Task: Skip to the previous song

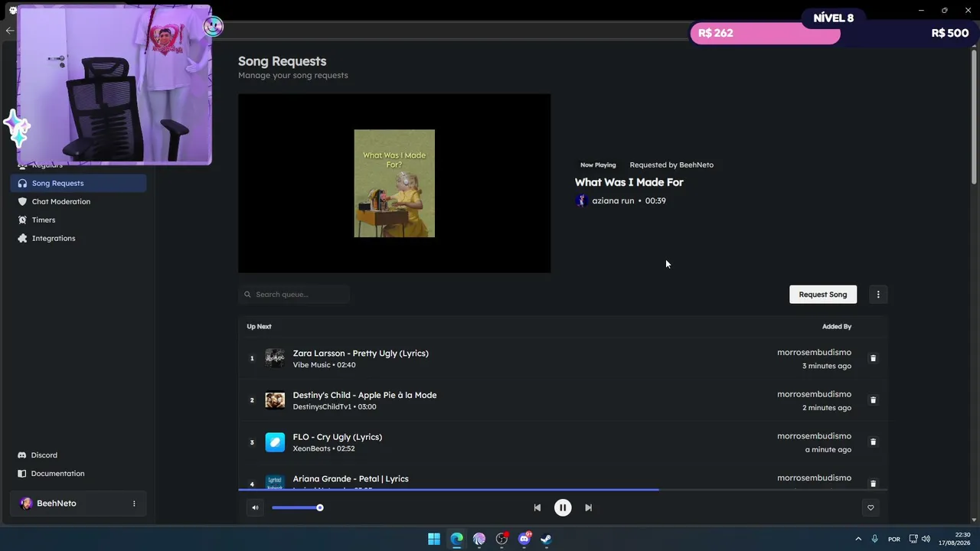Action: pyautogui.click(x=537, y=507)
